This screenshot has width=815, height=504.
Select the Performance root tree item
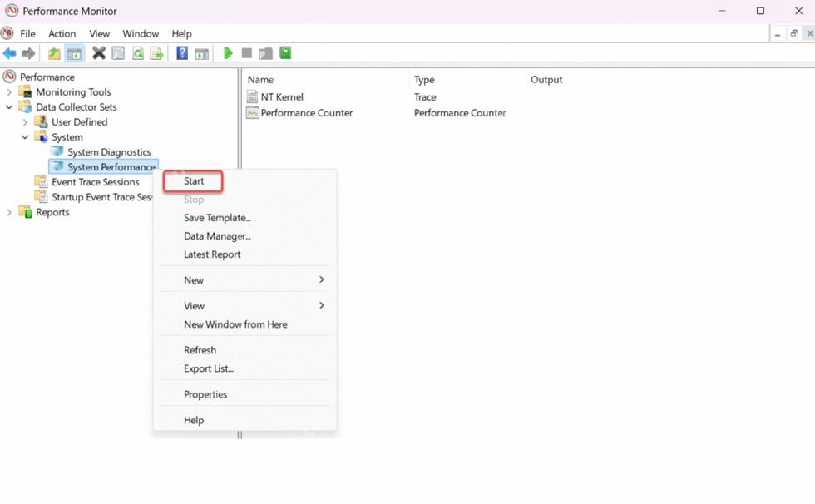pyautogui.click(x=47, y=77)
